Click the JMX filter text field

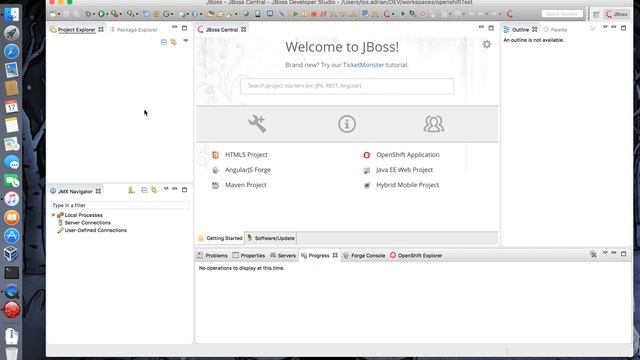coord(120,205)
